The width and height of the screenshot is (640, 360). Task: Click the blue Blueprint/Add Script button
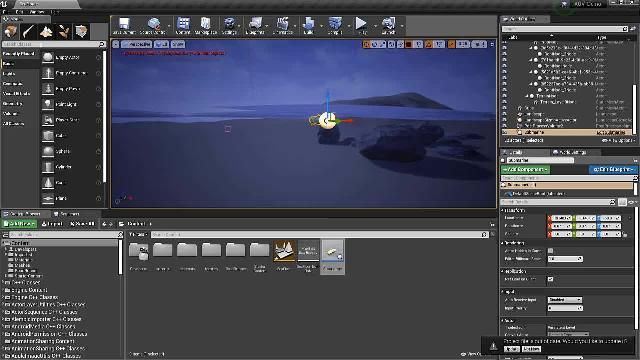click(x=613, y=169)
